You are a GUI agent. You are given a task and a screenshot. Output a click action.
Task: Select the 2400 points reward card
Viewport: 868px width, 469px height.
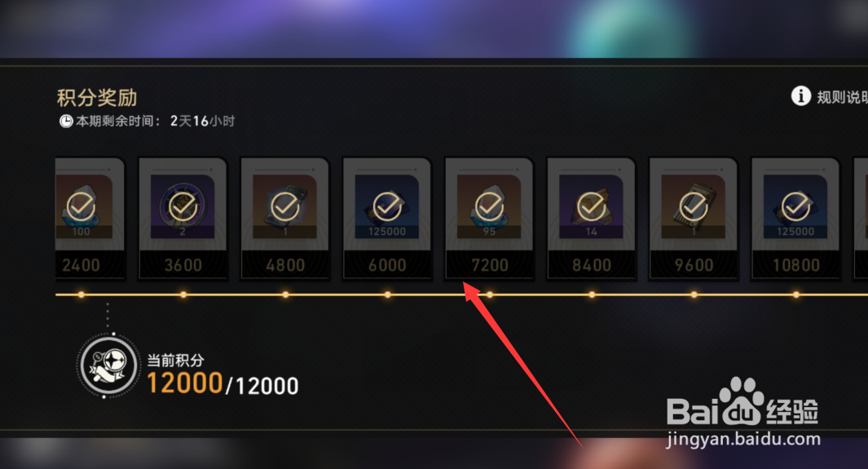pyautogui.click(x=90, y=219)
